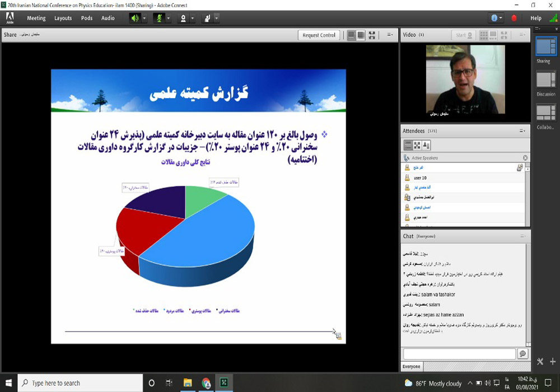560x392 pixels.
Task: Mute the conference speaker audio
Action: [x=134, y=18]
